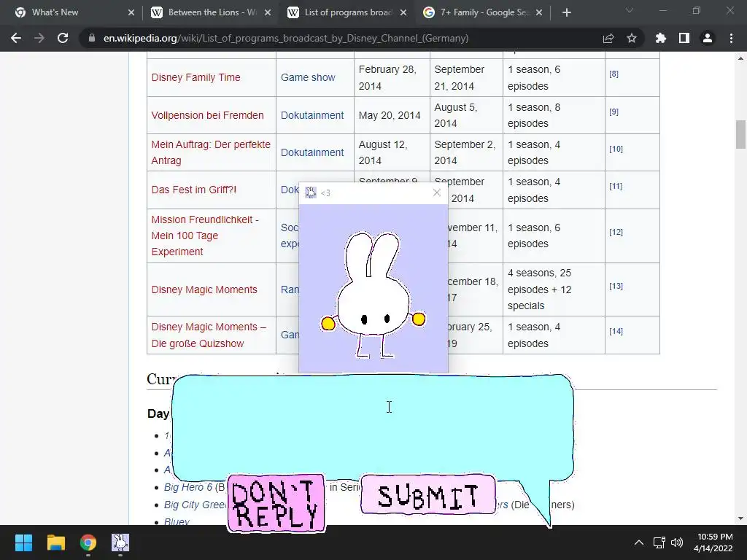
Task: Open the Vollpension bei Fremden link
Action: point(207,115)
